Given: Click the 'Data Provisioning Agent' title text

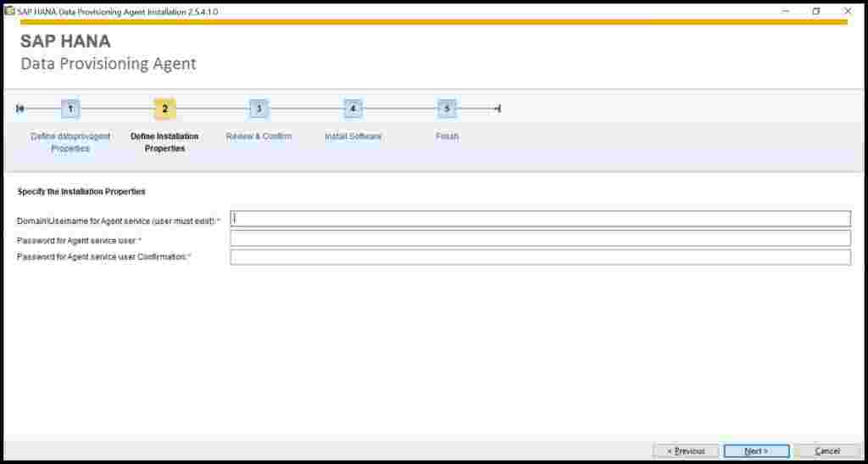Looking at the screenshot, I should pos(108,64).
